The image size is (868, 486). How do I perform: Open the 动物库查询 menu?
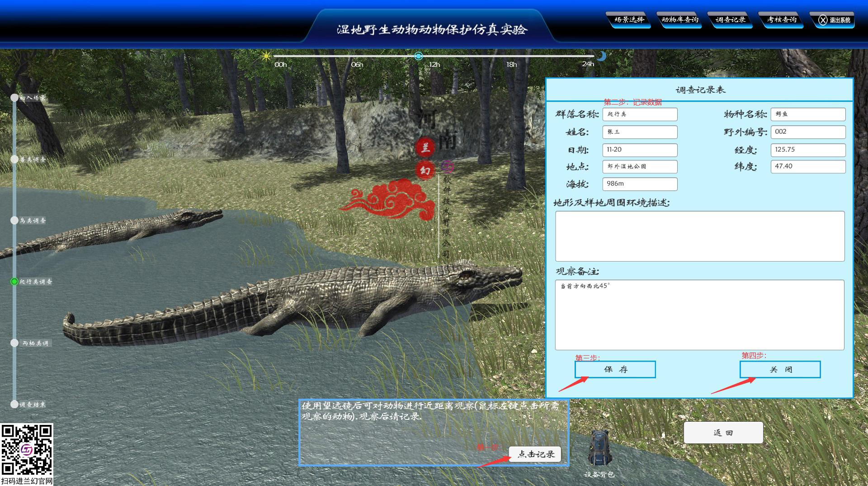[680, 19]
